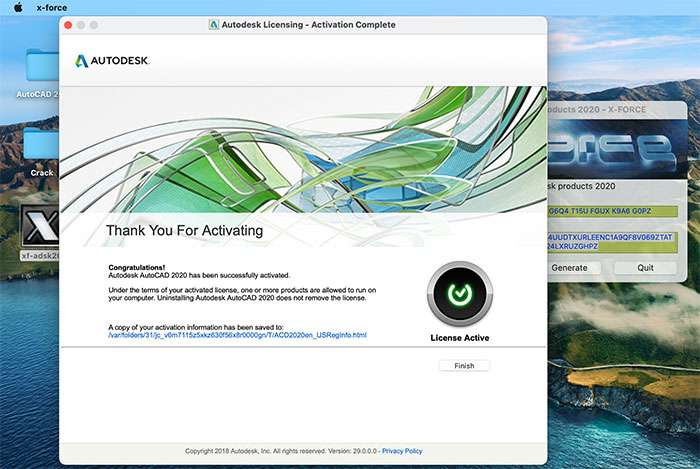Open the x-force menu in menu bar
Image resolution: width=700 pixels, height=469 pixels.
52,8
